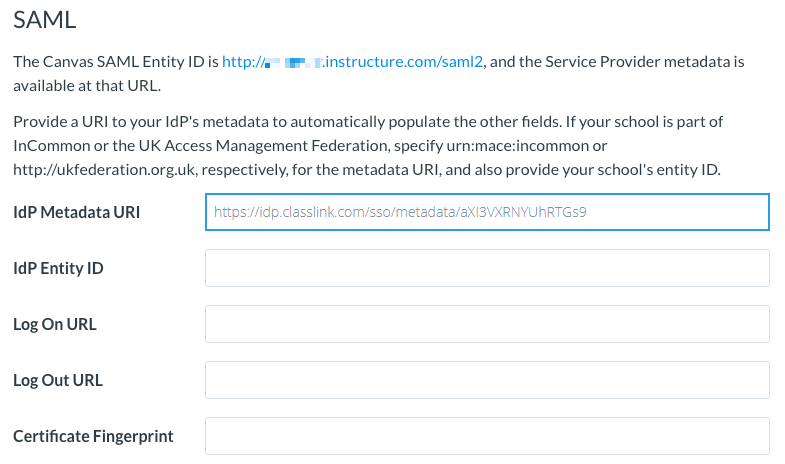Open the Canvas SAML Entity ID link
The width and height of the screenshot is (785, 464).
click(x=353, y=62)
